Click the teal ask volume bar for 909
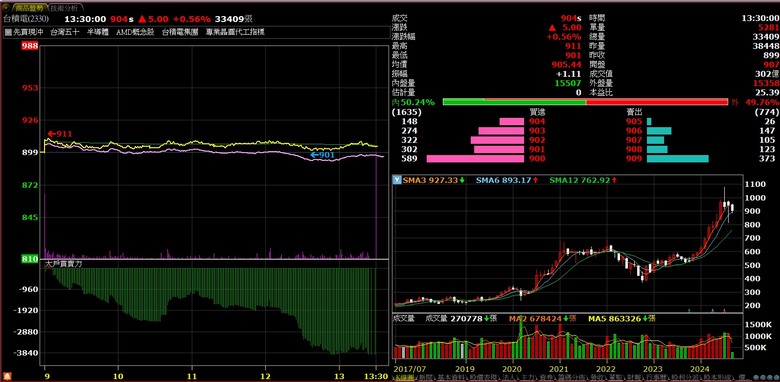This screenshot has height=382, width=780. (x=678, y=159)
